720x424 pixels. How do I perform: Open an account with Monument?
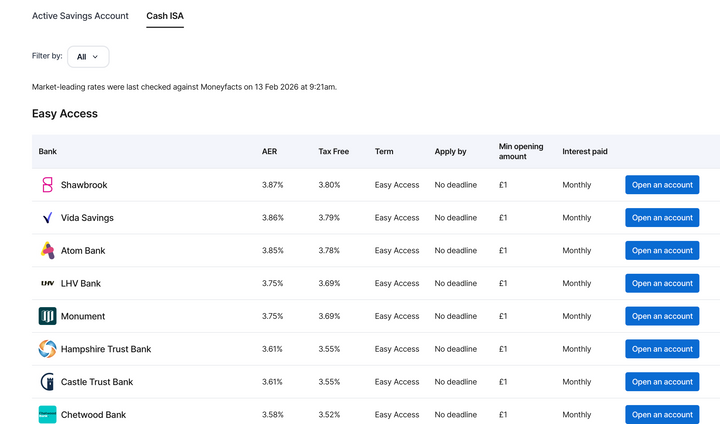(662, 316)
